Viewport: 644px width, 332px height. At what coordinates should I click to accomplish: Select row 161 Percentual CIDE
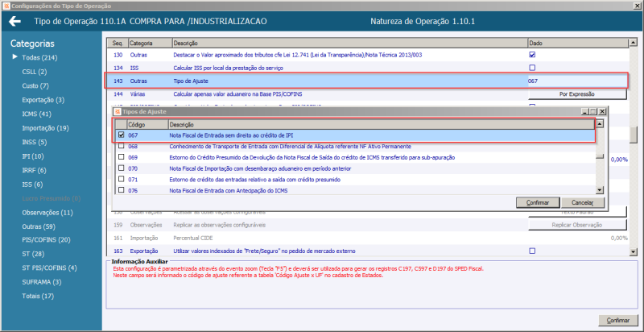tap(367, 238)
